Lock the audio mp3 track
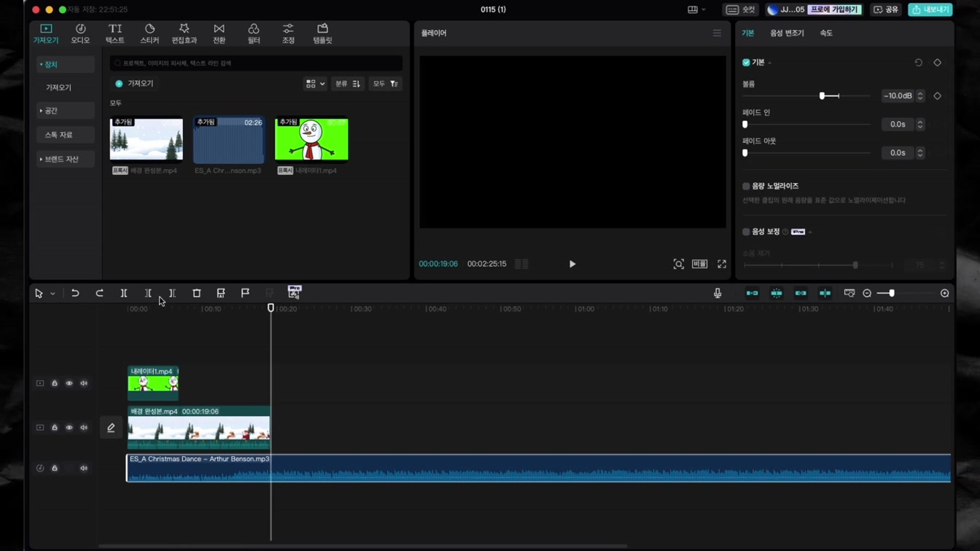Screen dimensions: 980x551 click(x=55, y=468)
